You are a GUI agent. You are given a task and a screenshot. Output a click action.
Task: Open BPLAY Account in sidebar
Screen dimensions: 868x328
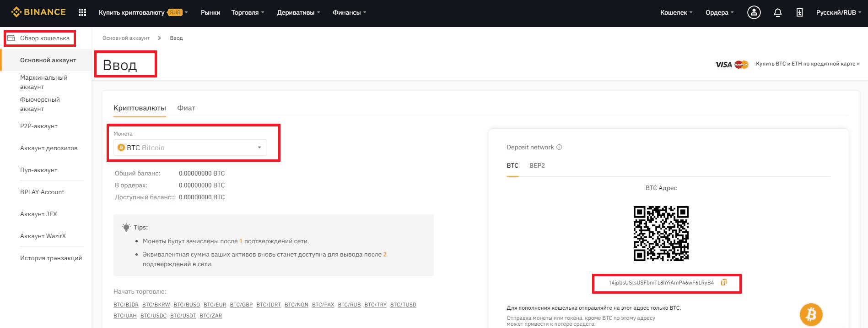click(x=42, y=192)
